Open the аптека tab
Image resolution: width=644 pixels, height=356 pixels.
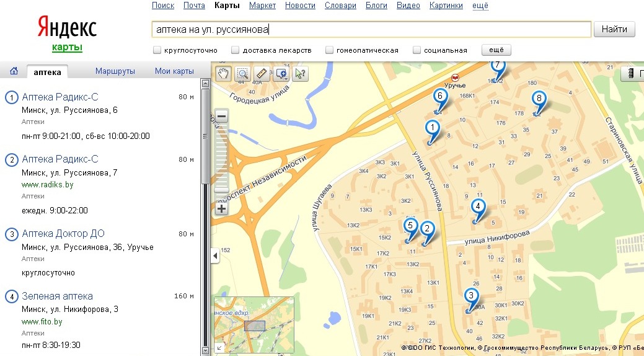point(47,72)
